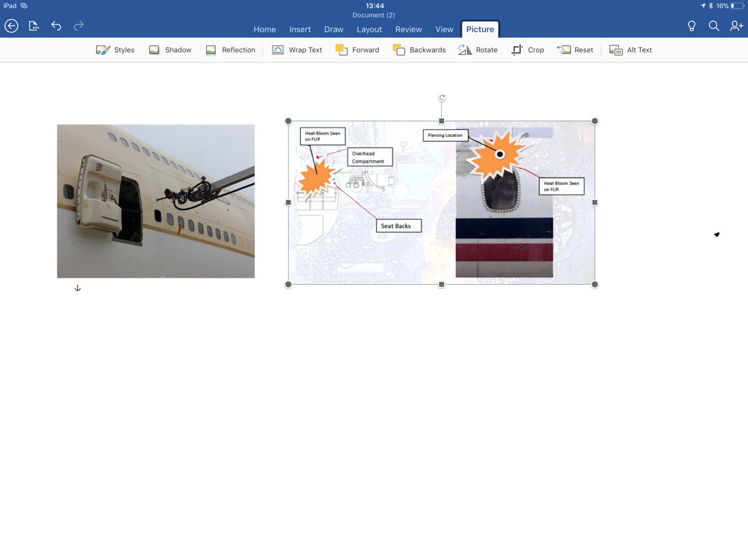Screen dimensions: 748x560
Task: Bring picture Forward
Action: (x=357, y=50)
